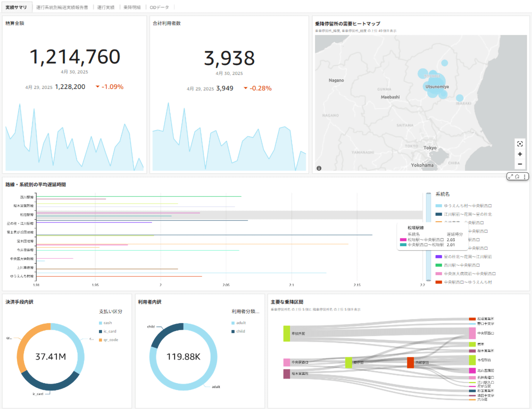
Task: Click the house-plus icon on delay chart
Action: click(518, 177)
